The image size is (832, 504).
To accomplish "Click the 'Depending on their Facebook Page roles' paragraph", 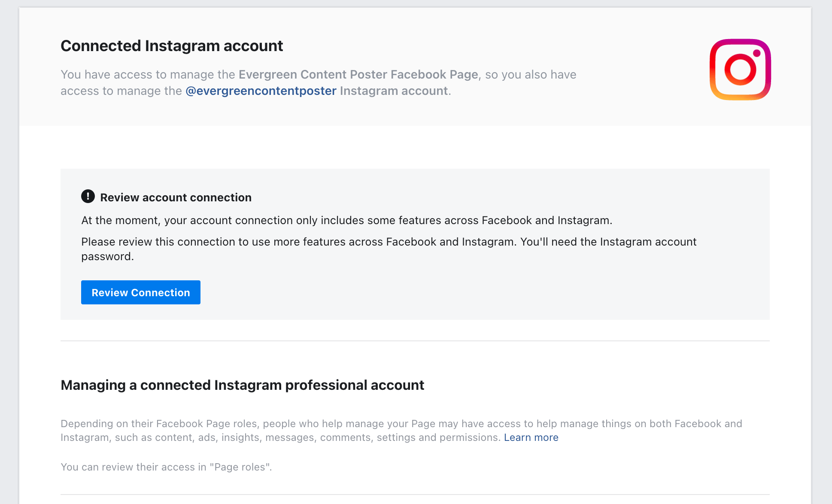I will tap(401, 424).
